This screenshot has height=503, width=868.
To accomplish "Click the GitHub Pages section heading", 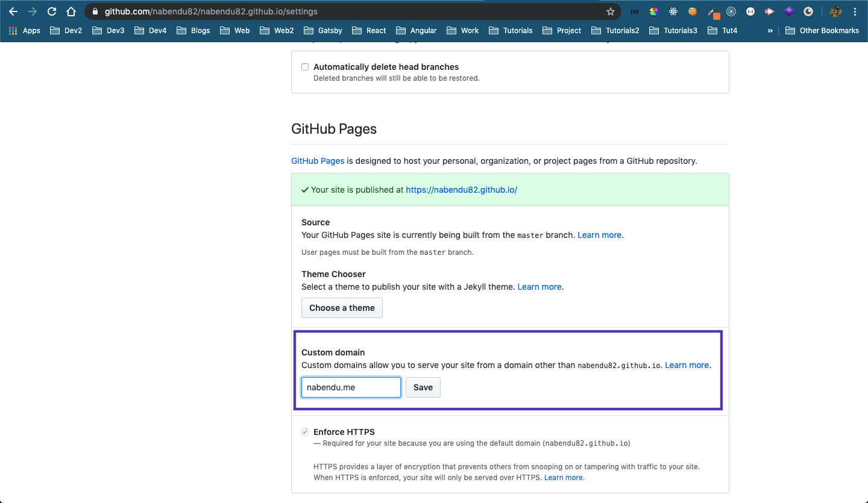I will [334, 129].
